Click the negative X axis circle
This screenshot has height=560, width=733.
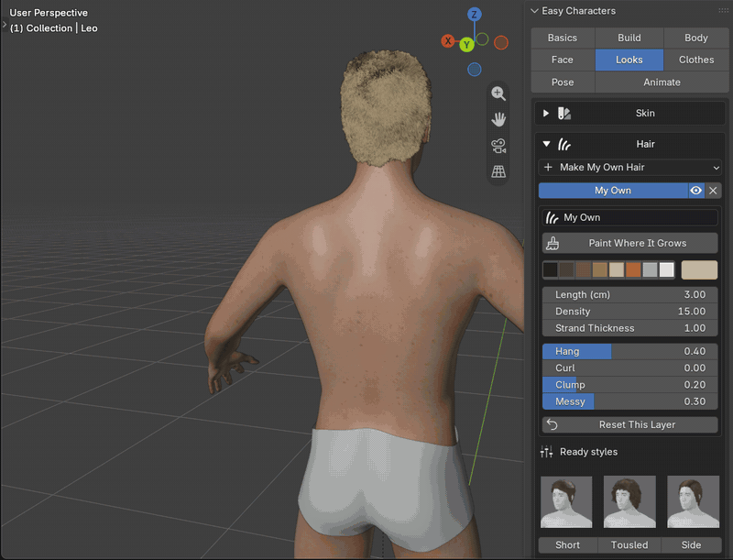coord(500,42)
